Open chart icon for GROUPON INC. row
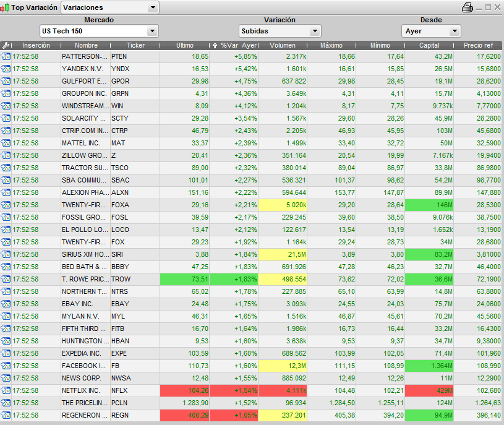Viewport: 504px width, 425px height. pyautogui.click(x=6, y=93)
